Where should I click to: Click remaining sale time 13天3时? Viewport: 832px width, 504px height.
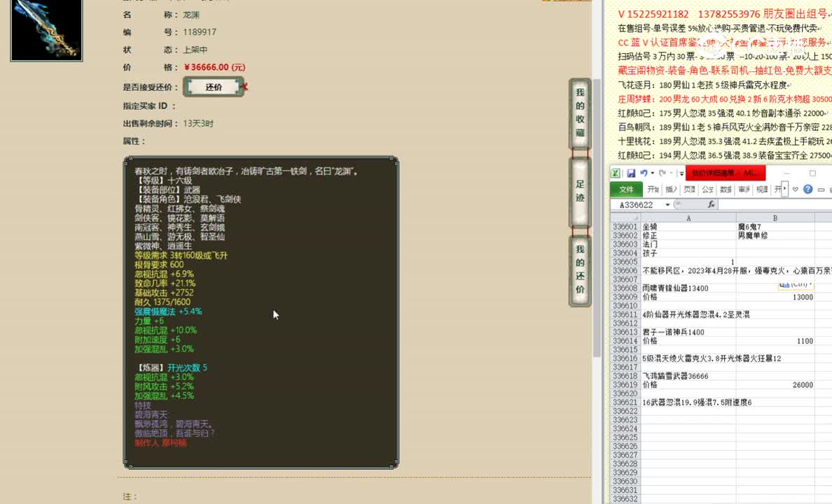[x=198, y=124]
